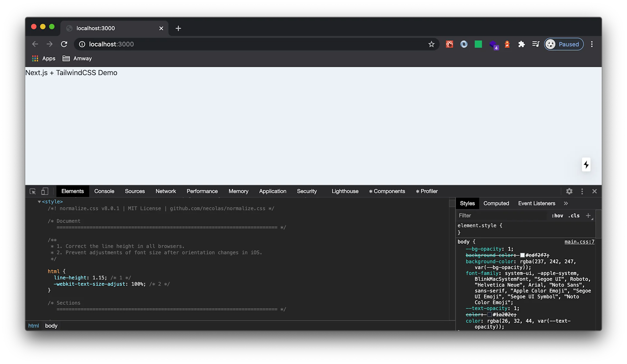Open the React Developer Tools extension
The width and height of the screenshot is (627, 364).
click(450, 44)
